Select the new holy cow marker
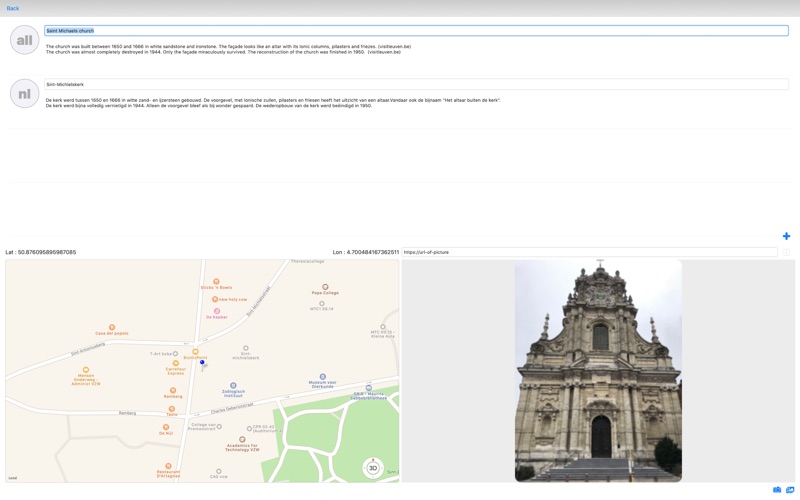The width and height of the screenshot is (800, 500). [215, 299]
